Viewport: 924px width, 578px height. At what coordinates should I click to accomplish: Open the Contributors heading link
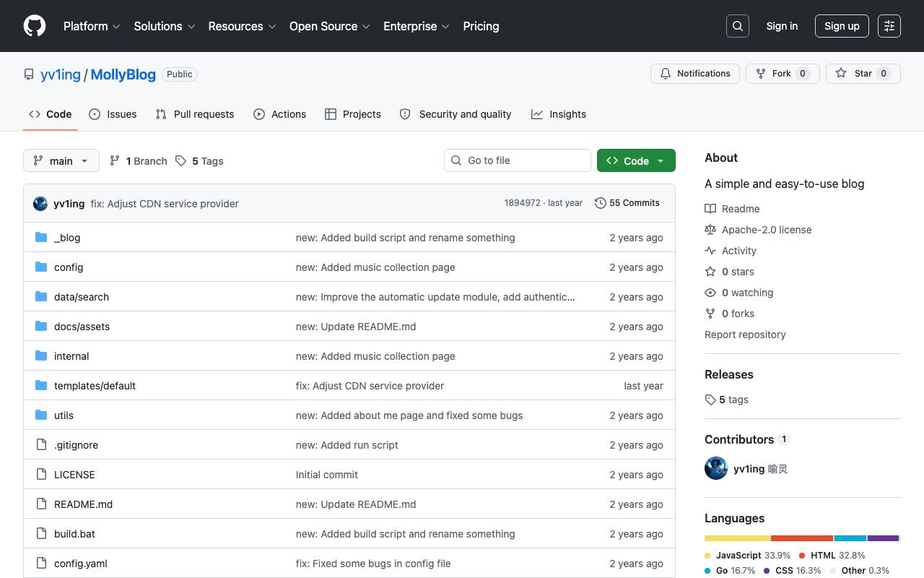[x=747, y=439]
